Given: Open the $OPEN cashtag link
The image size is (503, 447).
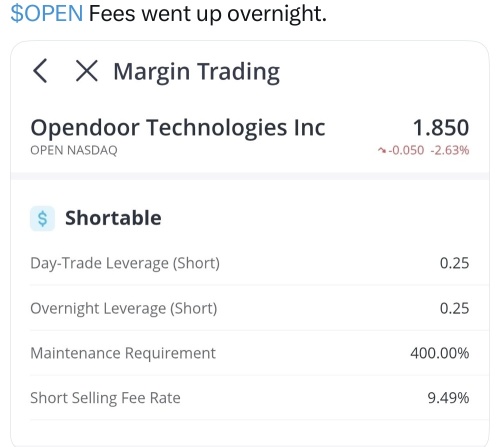Looking at the screenshot, I should 47,14.
